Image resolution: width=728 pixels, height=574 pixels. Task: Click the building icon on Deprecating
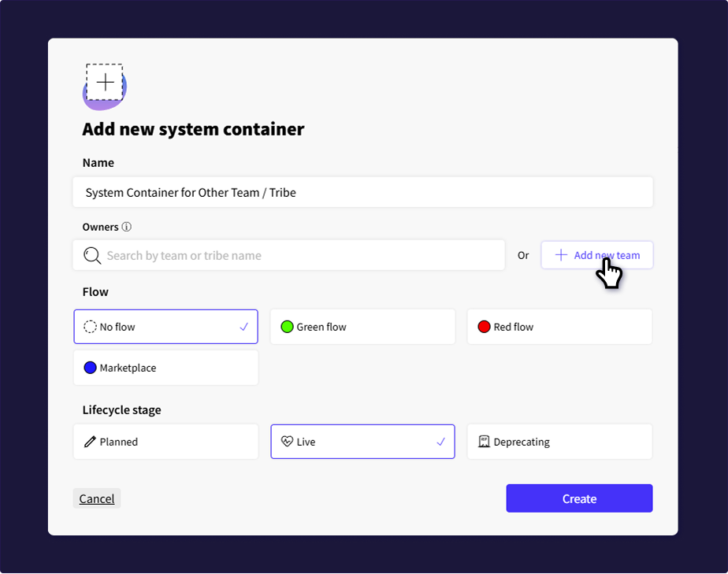pos(484,442)
